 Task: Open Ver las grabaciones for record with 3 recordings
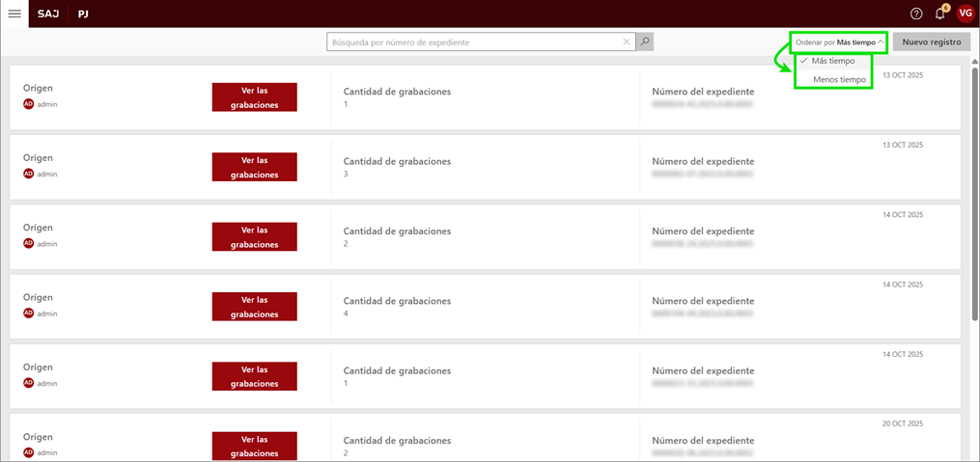(254, 167)
